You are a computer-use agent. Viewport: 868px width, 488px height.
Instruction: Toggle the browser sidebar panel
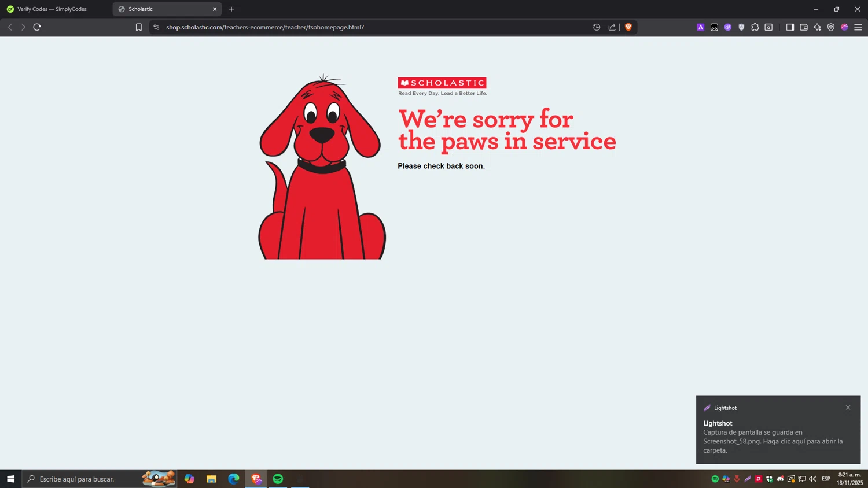(790, 27)
